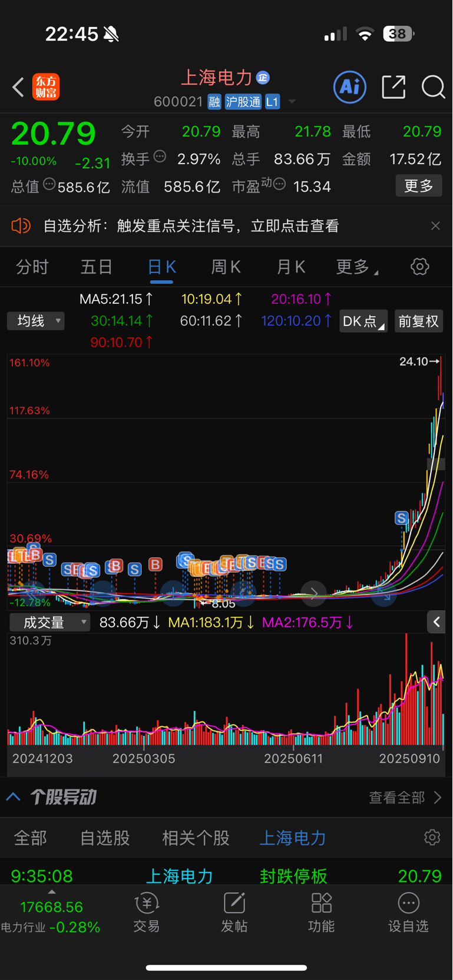Open the Ai assistant icon
This screenshot has width=453, height=980.
click(x=350, y=87)
